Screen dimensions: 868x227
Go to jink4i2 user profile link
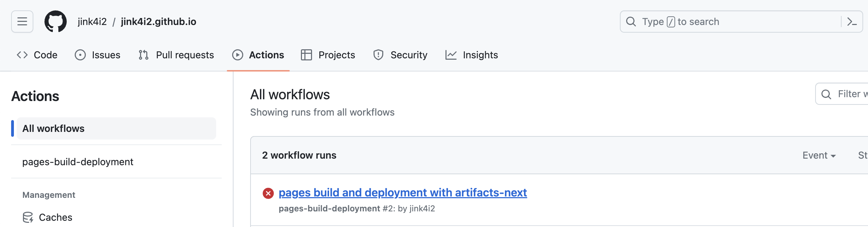coord(92,22)
